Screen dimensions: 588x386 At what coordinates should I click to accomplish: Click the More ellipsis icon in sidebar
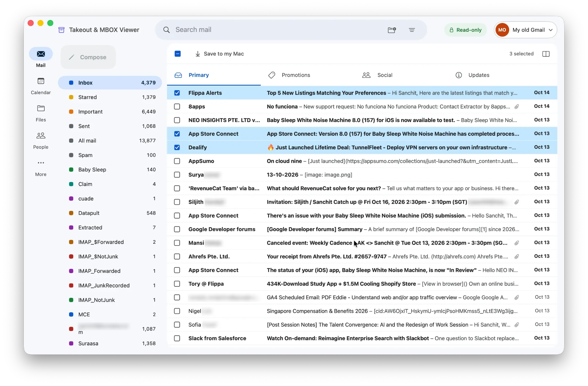tap(41, 163)
